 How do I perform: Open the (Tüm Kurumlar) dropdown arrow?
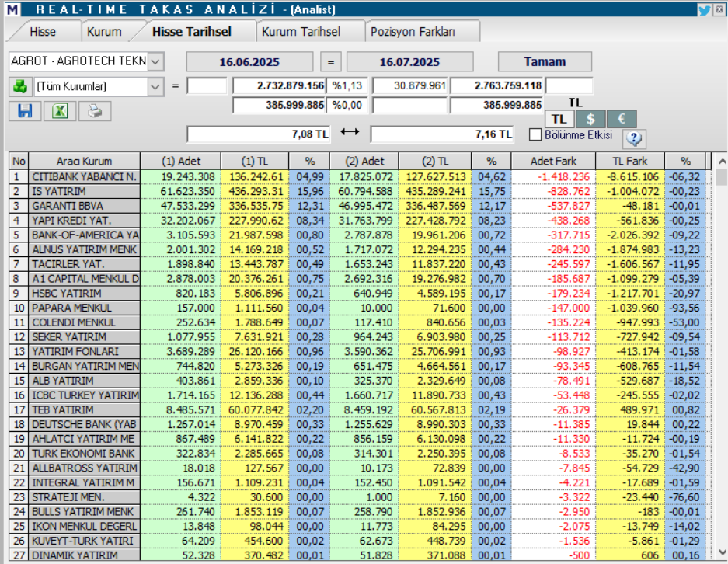point(155,86)
